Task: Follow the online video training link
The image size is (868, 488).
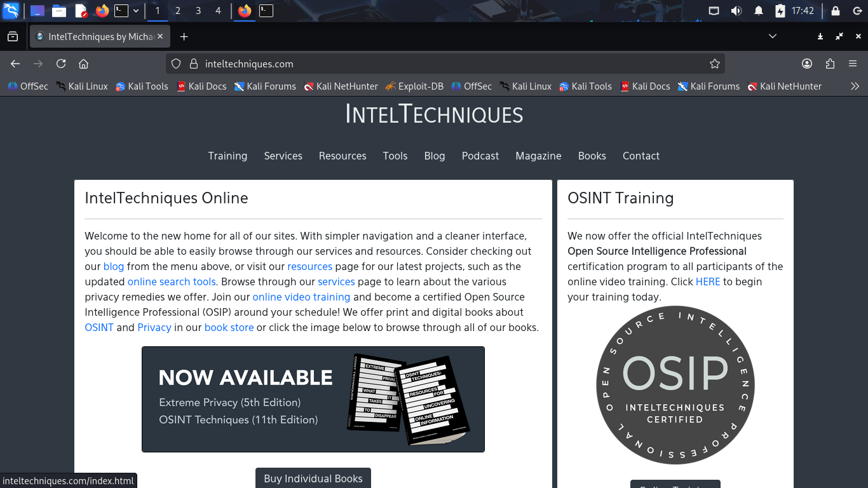Action: point(301,297)
